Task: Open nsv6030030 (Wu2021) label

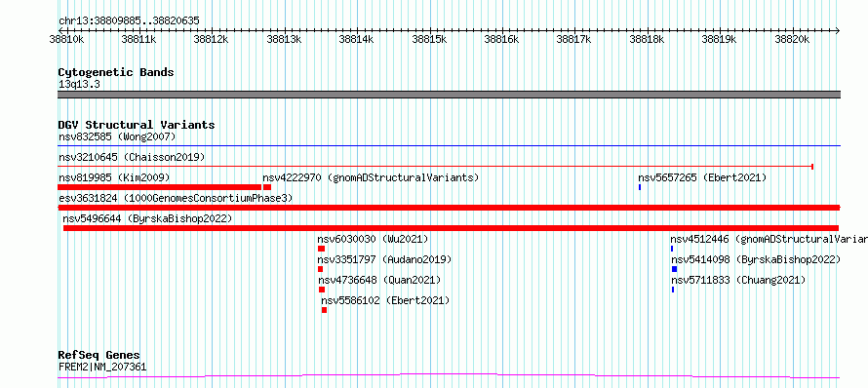Action: pyautogui.click(x=374, y=239)
